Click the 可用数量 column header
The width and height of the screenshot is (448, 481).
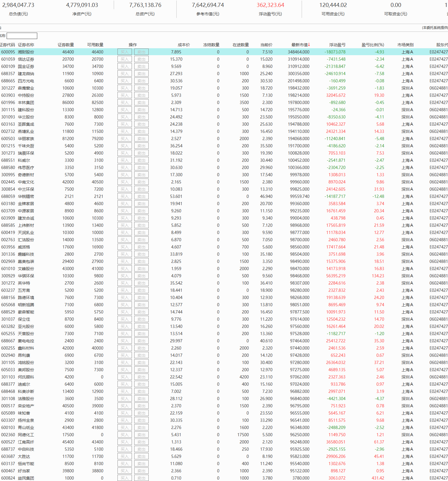(95, 45)
